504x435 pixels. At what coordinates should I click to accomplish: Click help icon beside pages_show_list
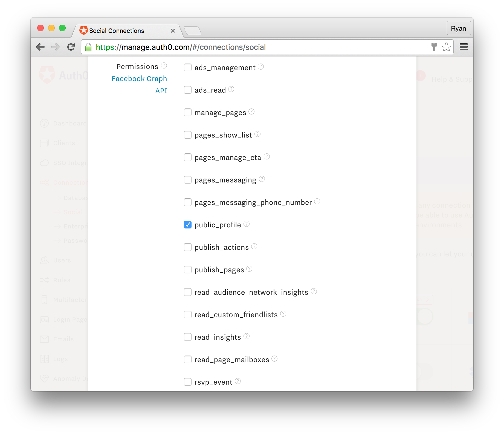pos(257,134)
